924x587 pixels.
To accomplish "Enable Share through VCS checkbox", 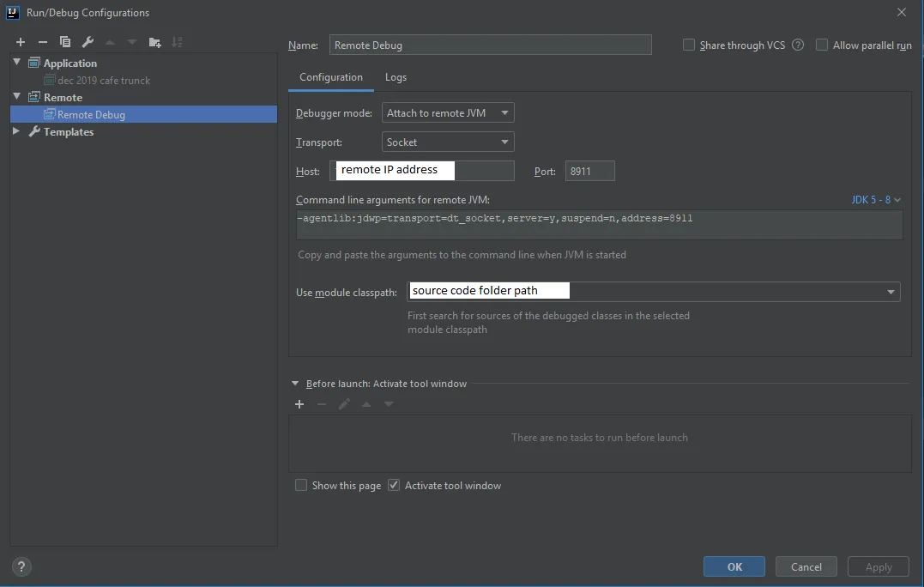I will 689,45.
